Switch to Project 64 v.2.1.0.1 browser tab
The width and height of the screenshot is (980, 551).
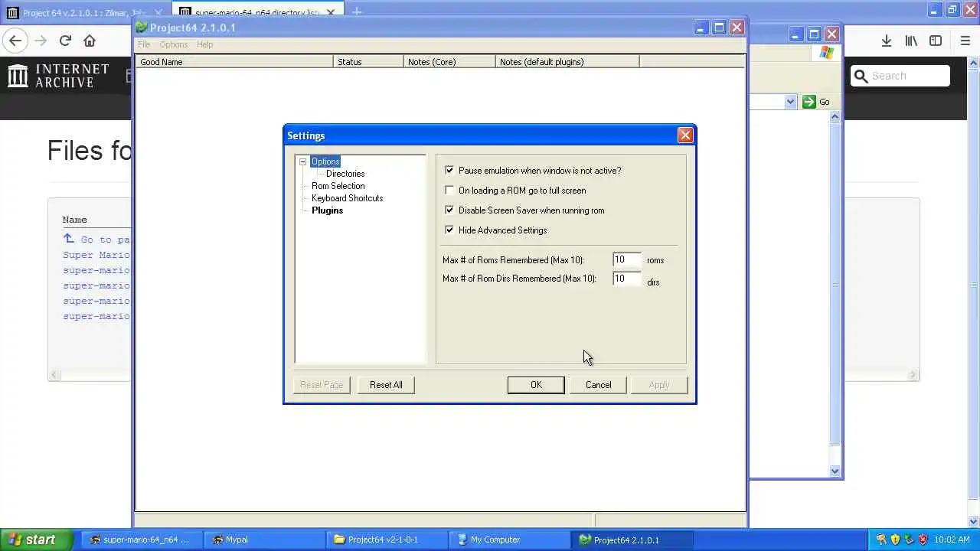[x=85, y=13]
